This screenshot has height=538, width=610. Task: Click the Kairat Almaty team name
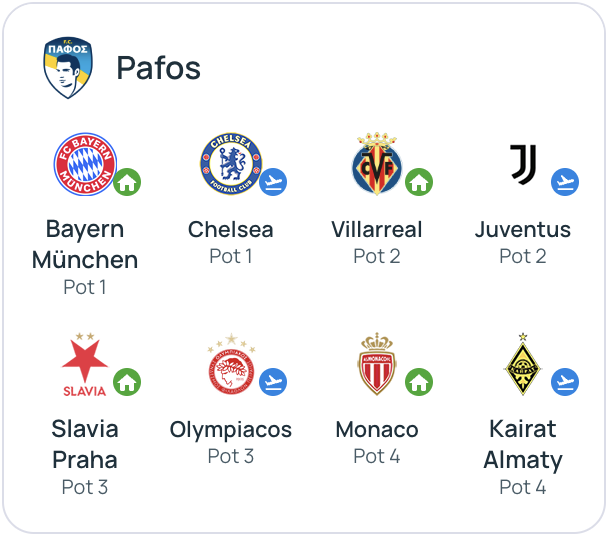pos(523,445)
